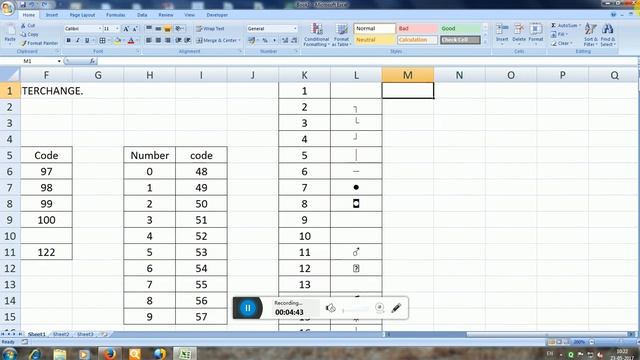Select row 7 header
The image size is (640, 360).
pyautogui.click(x=10, y=188)
